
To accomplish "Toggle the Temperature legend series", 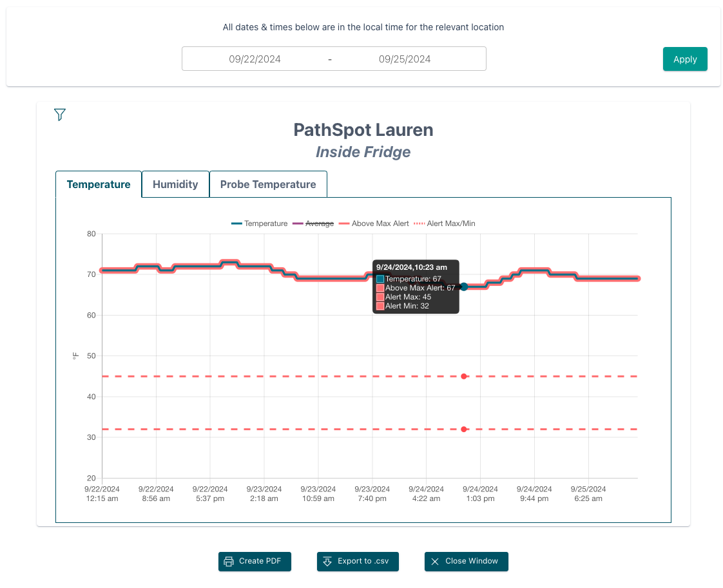I will pyautogui.click(x=259, y=223).
